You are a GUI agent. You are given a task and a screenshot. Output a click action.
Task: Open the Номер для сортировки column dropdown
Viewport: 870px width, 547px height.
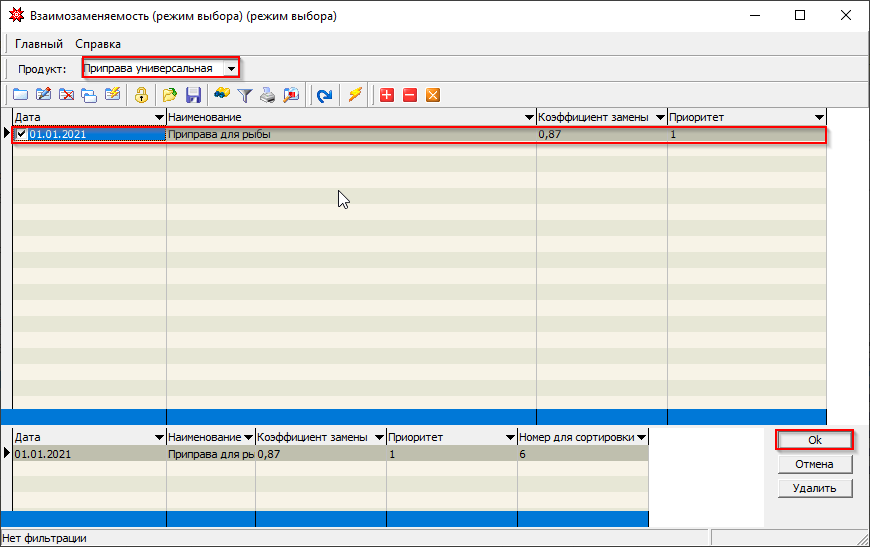(641, 438)
